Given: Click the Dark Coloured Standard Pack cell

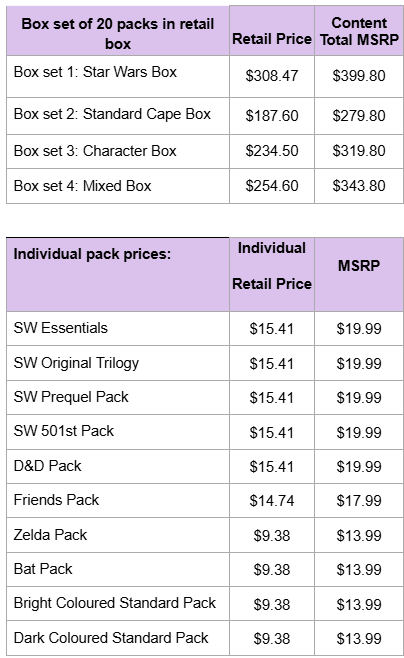Looking at the screenshot, I should [118, 638].
